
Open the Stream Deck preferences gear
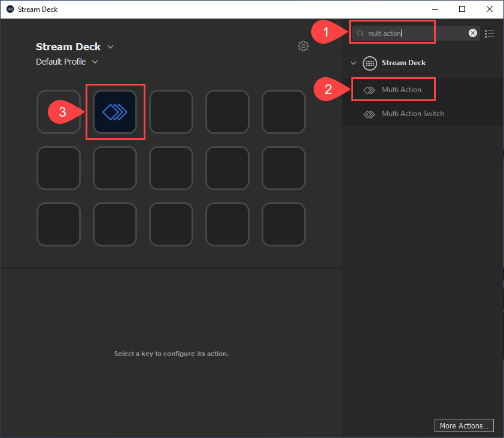tap(303, 46)
